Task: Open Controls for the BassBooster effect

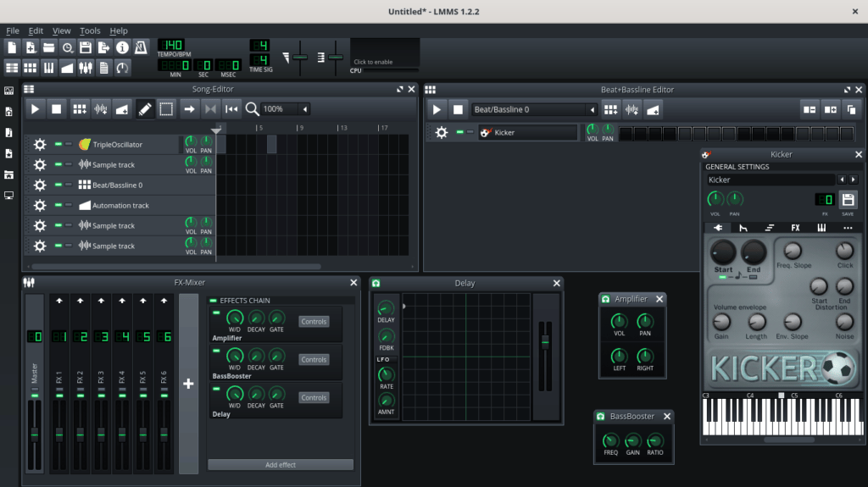Action: pos(314,360)
